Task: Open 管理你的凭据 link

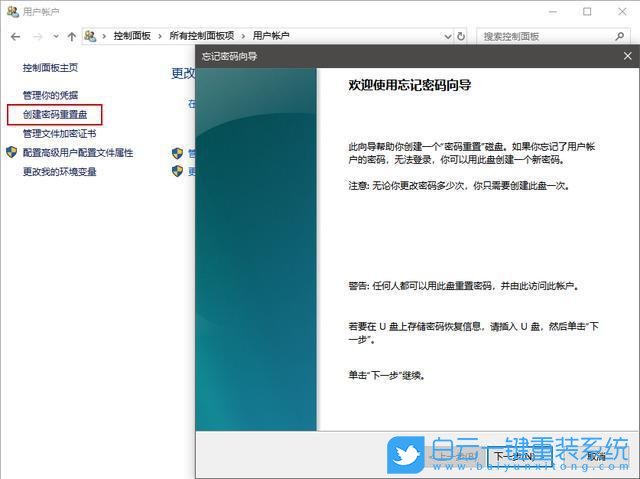Action: click(50, 95)
